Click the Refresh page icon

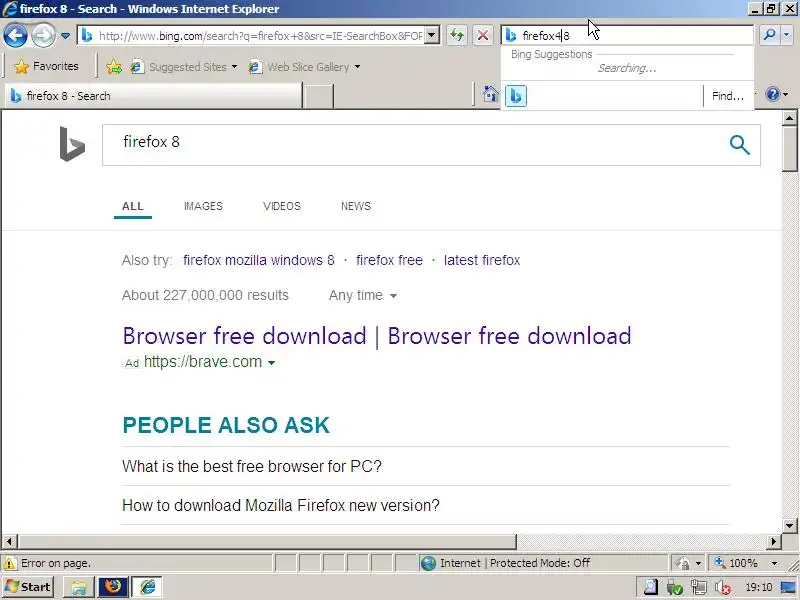click(x=457, y=36)
